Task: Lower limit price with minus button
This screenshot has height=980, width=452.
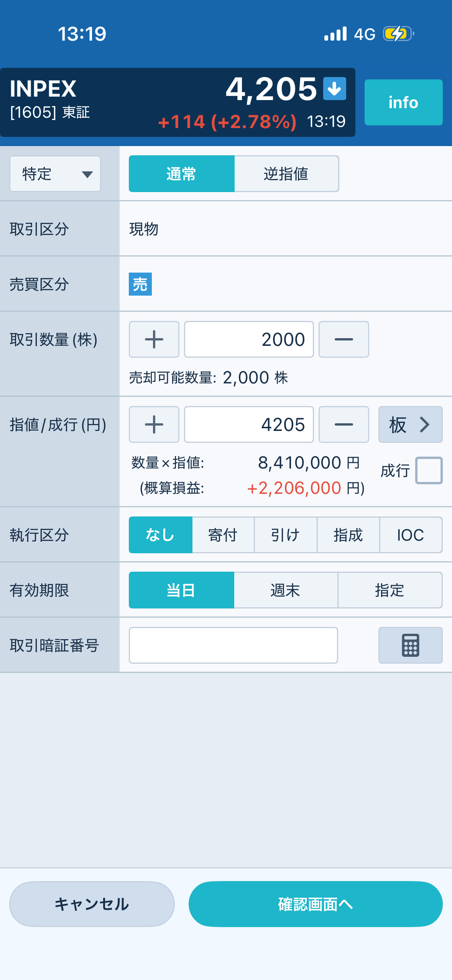Action: [x=344, y=424]
